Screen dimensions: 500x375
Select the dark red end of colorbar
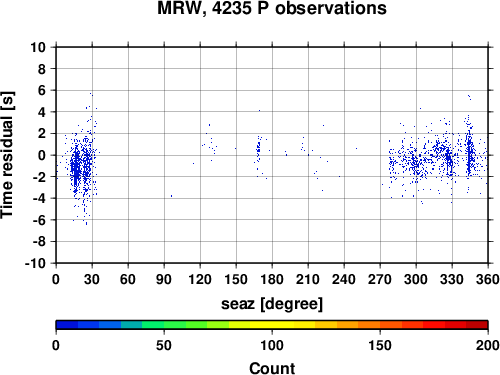click(477, 325)
